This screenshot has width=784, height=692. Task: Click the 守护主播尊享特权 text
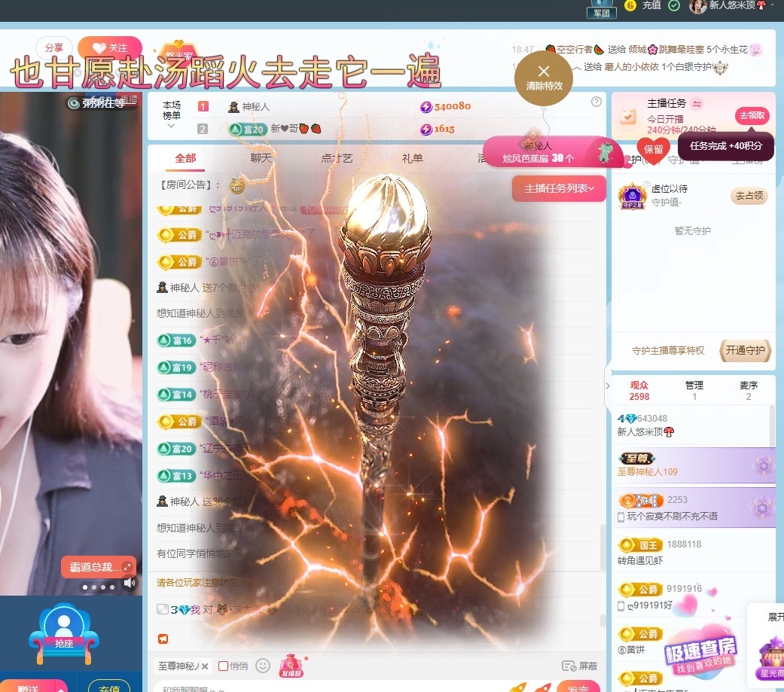pyautogui.click(x=668, y=351)
